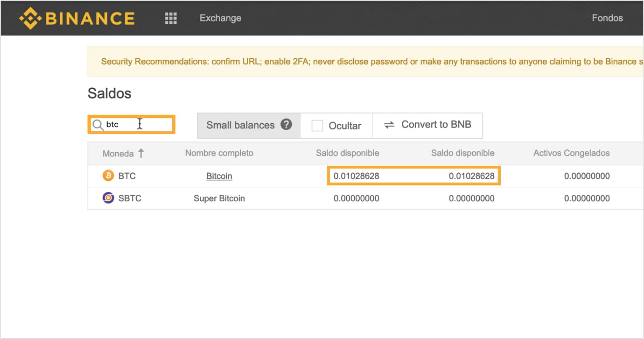Toggle the Ocultar checkbox
Viewport: 644px width, 339px height.
point(317,126)
